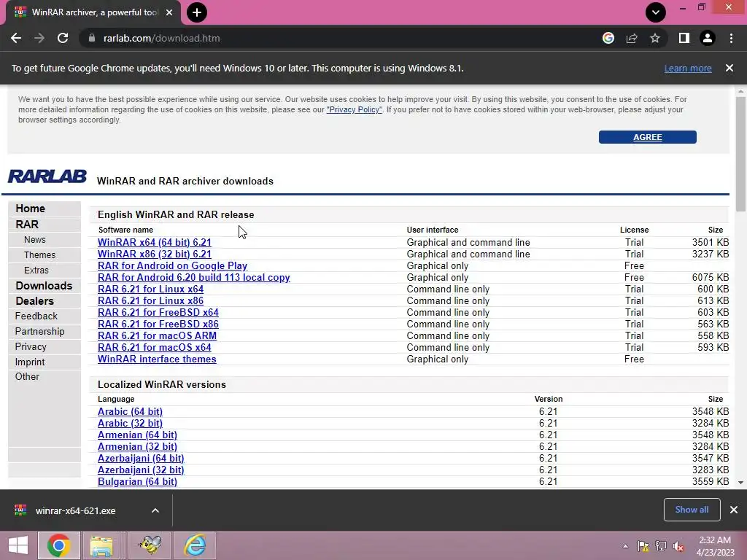Download RAR 6.21 for macOS x64

point(155,348)
